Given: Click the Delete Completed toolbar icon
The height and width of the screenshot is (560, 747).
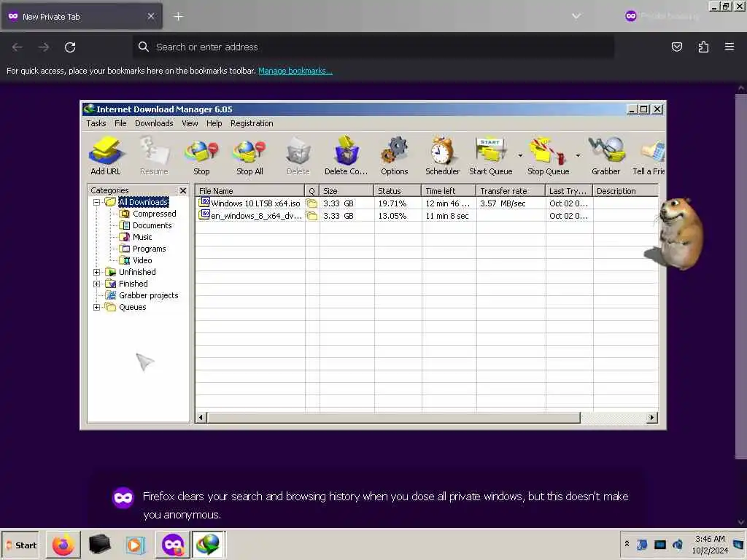Looking at the screenshot, I should (347, 156).
